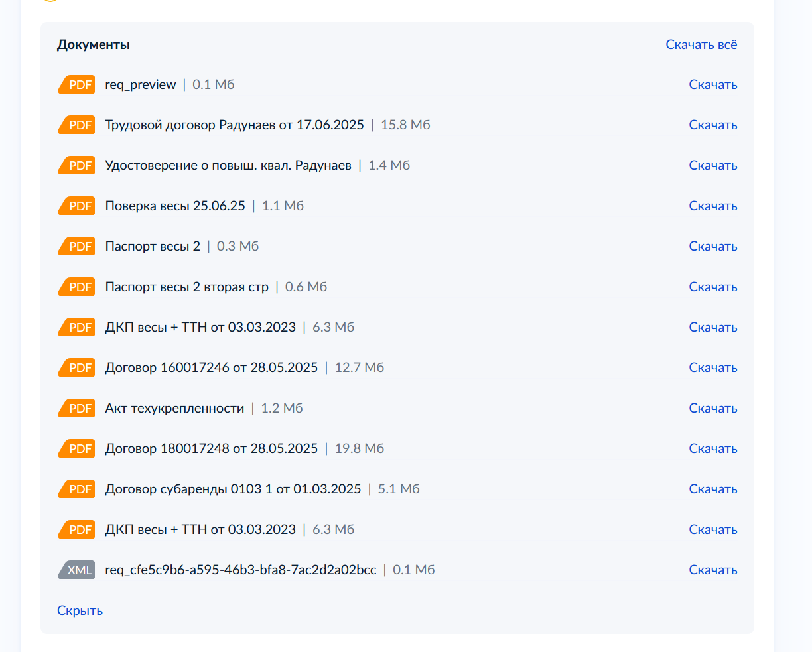Open the Паспорт весы 2 document name

tap(153, 246)
